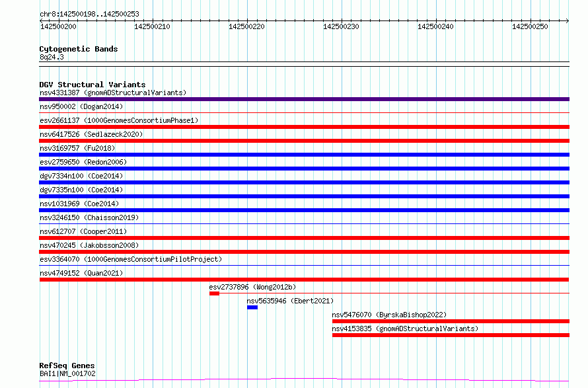The width and height of the screenshot is (588, 388).
Task: Click the BAI1|NM_001702 gene label
Action: click(x=67, y=373)
